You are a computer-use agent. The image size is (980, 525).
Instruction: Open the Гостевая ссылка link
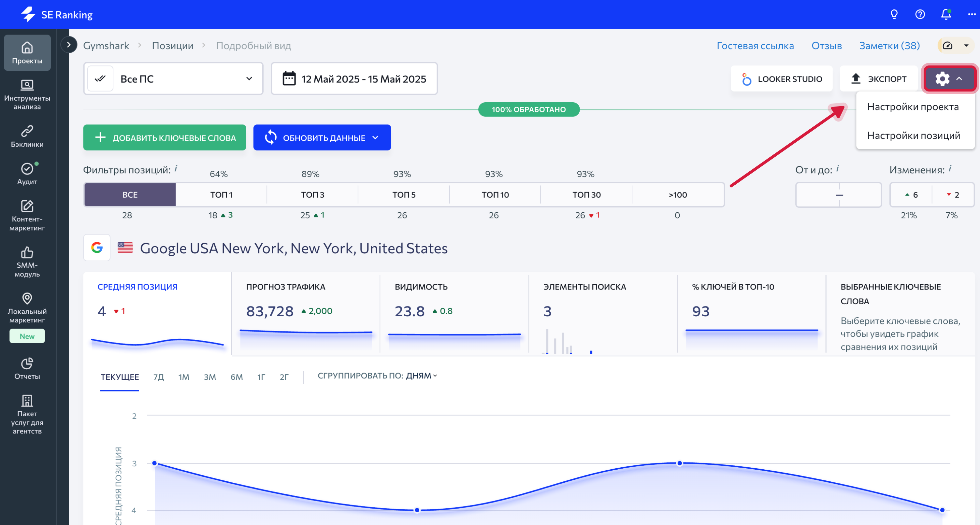(x=755, y=46)
